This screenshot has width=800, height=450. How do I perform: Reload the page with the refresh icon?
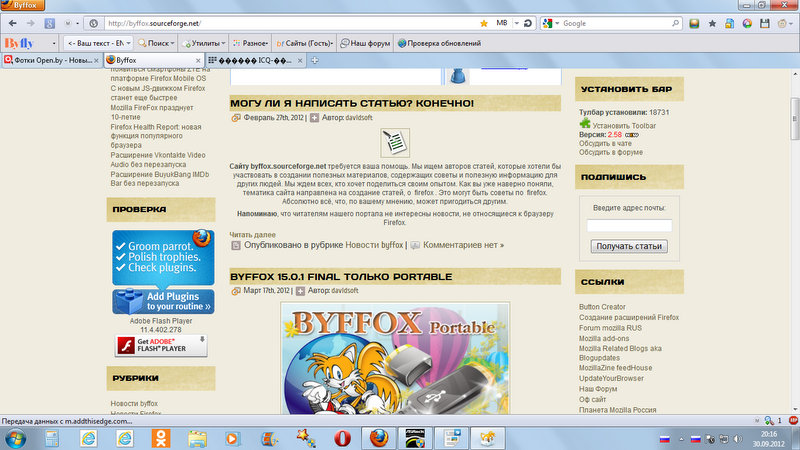(x=528, y=23)
